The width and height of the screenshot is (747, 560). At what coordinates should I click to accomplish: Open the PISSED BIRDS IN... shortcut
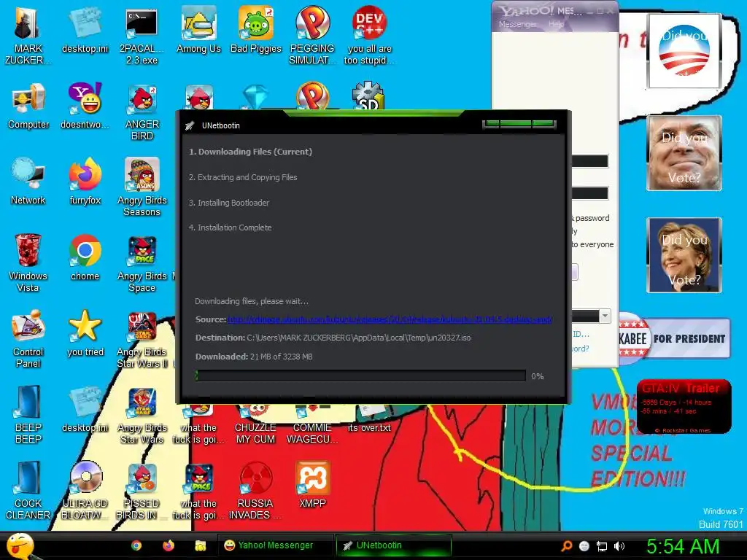pyautogui.click(x=142, y=491)
